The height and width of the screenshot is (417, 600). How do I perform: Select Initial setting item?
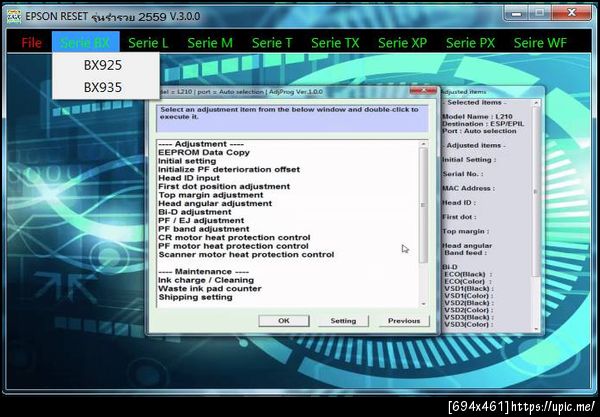[187, 161]
